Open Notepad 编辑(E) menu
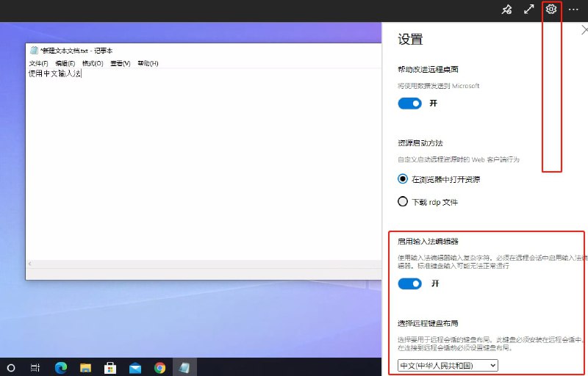 [x=65, y=63]
